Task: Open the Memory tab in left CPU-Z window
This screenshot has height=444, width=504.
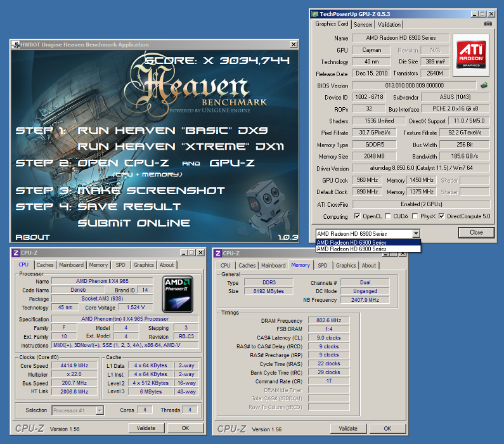Action: pos(98,265)
